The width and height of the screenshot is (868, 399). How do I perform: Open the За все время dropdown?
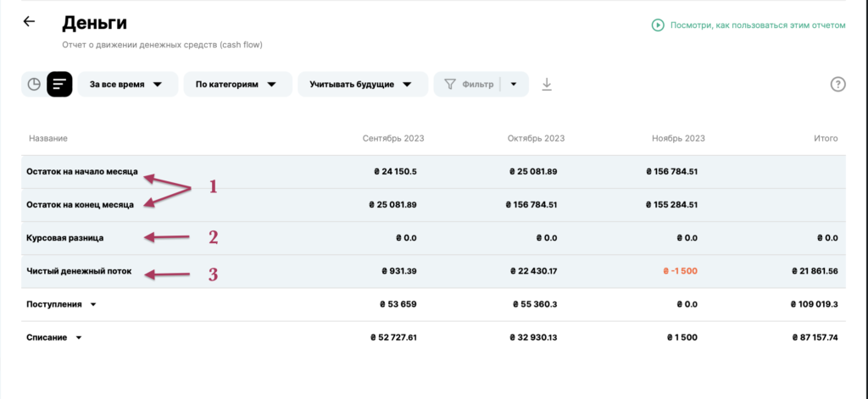point(128,85)
